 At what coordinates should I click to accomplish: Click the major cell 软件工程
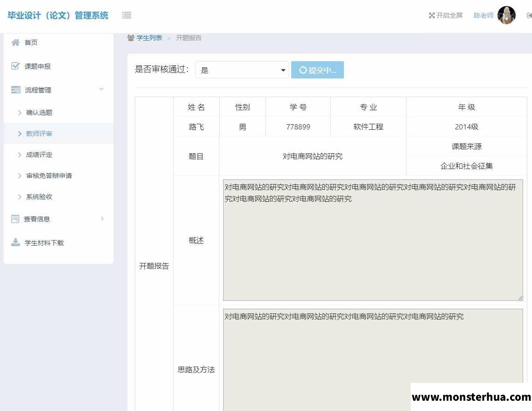(368, 127)
